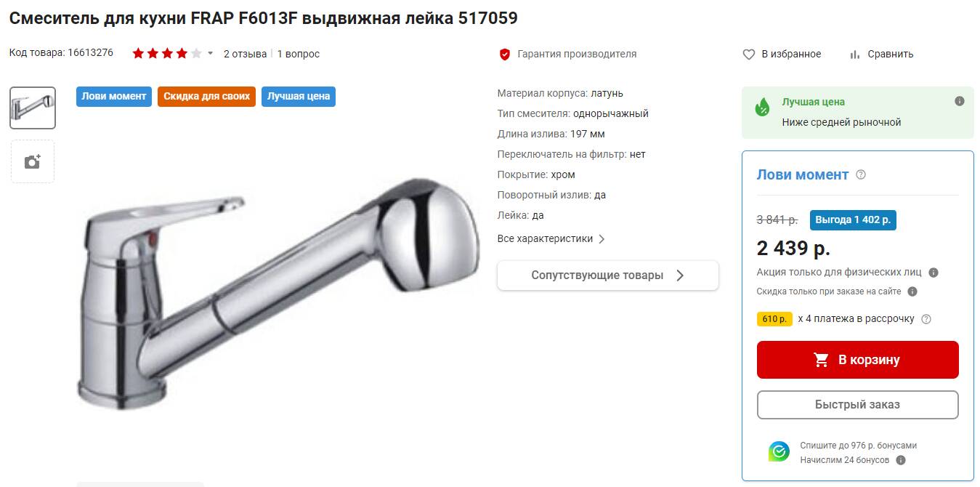The height and width of the screenshot is (487, 980).
Task: Click help icon next to Лови момент heading
Action: 861,174
